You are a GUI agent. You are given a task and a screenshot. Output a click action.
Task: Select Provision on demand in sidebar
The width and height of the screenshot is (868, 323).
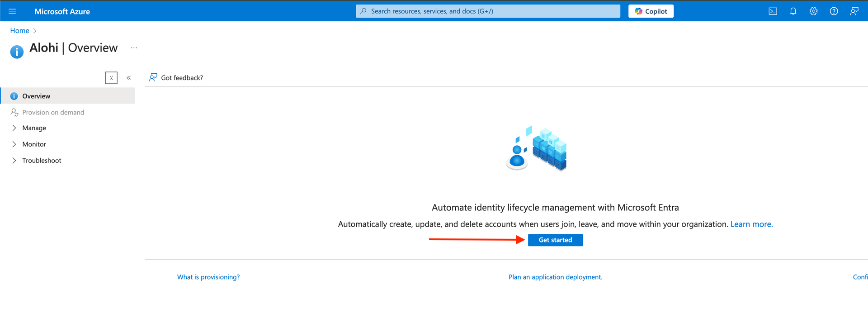pos(68,112)
